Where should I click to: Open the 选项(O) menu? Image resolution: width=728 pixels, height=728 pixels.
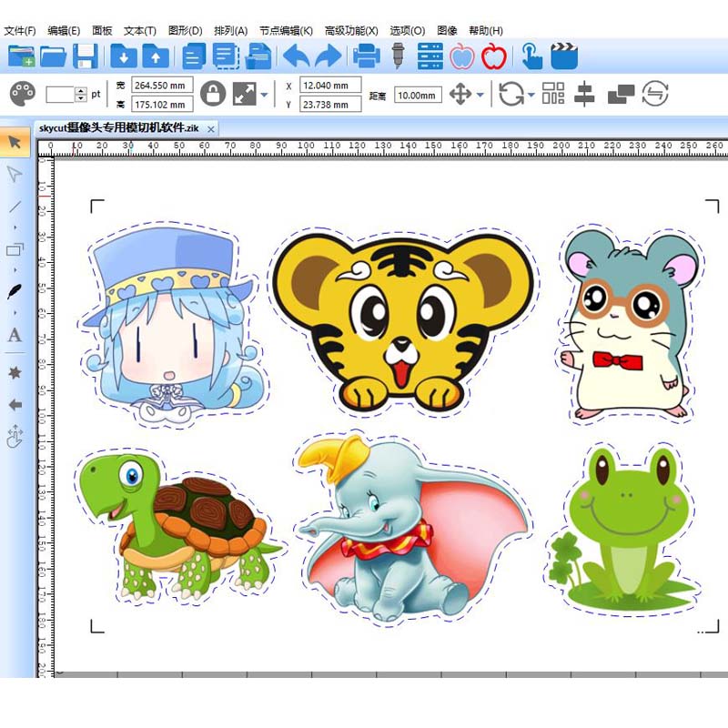click(x=408, y=31)
